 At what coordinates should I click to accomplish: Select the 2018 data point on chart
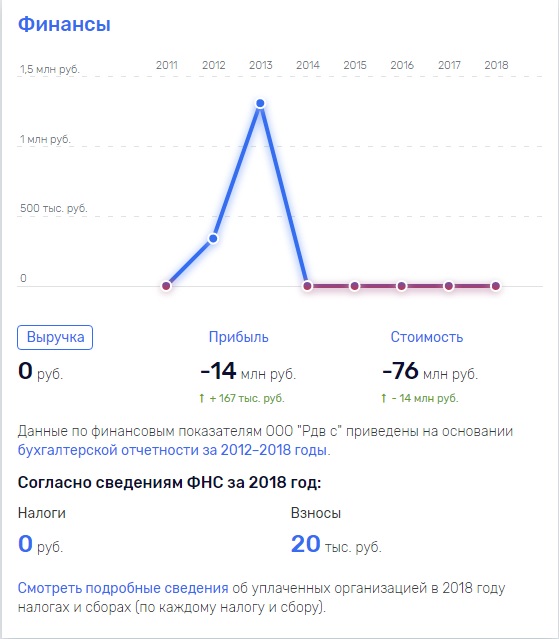coord(496,286)
